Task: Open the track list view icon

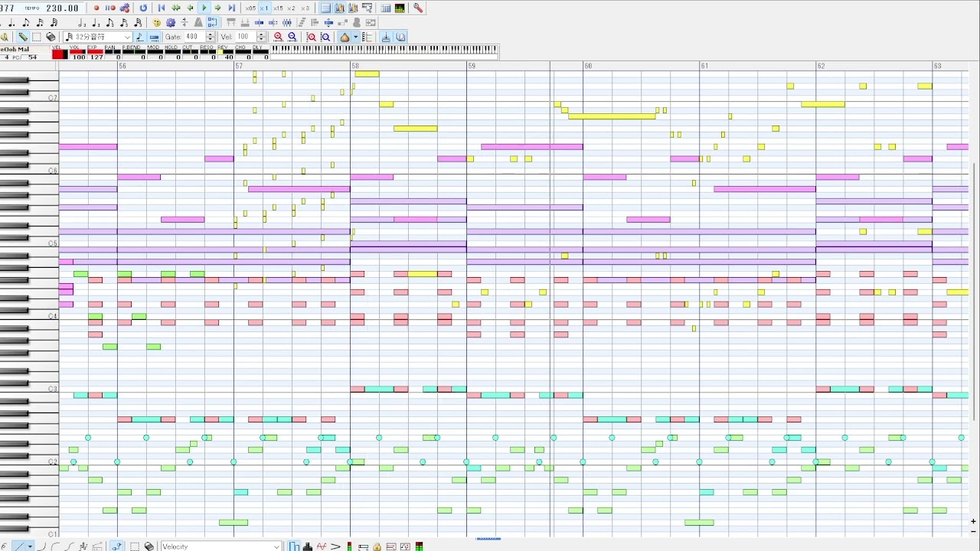Action: [x=325, y=8]
